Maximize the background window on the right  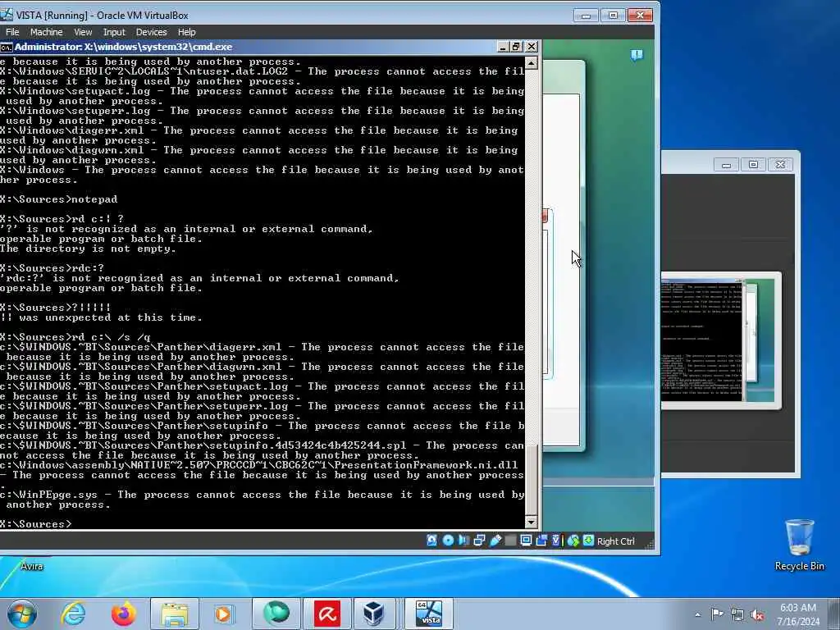click(753, 164)
